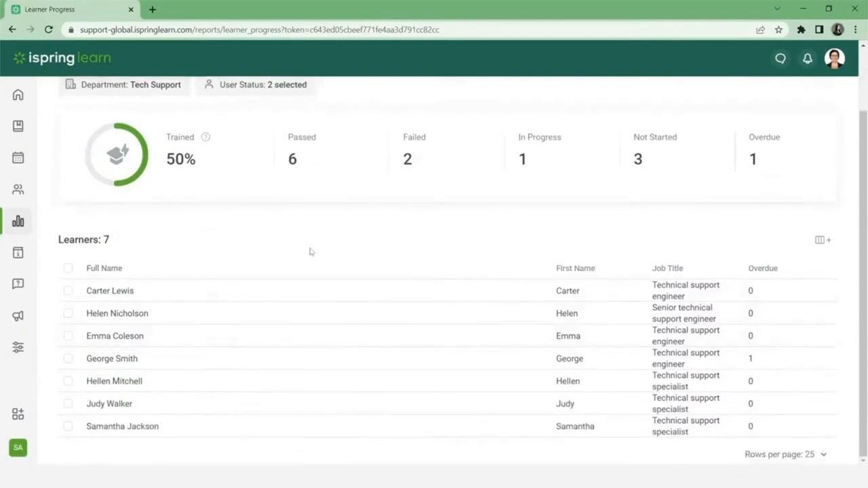This screenshot has width=868, height=488.
Task: Sort the table by Full Name
Action: click(104, 268)
